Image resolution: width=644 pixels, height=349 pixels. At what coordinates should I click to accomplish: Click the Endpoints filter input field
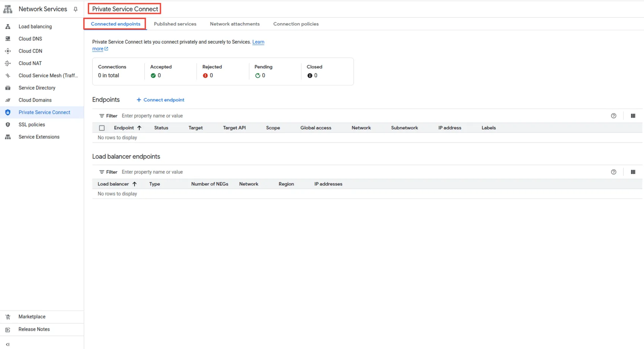tap(227, 116)
